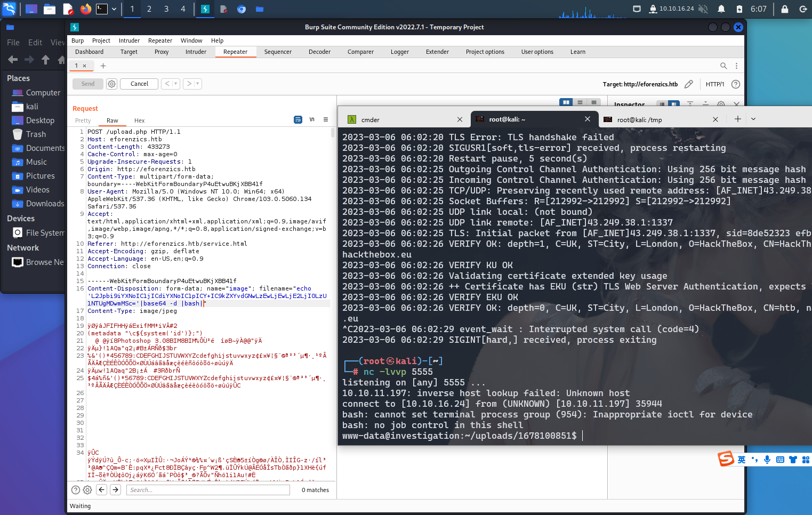Open Repeater help question mark icon
The width and height of the screenshot is (812, 515).
[736, 84]
